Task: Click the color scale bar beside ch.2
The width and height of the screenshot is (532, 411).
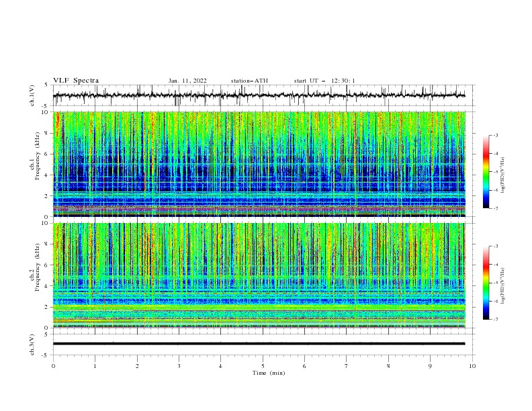Action: click(x=486, y=283)
